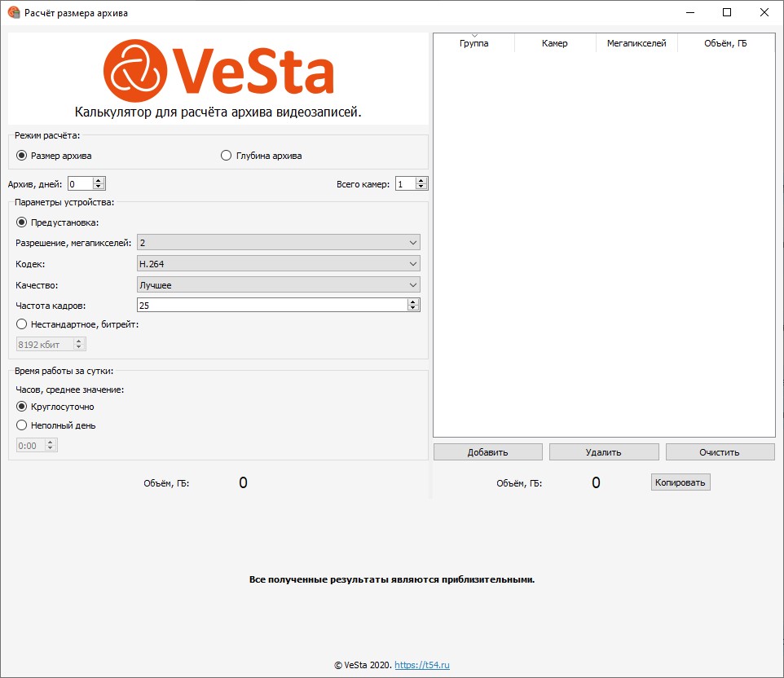784x678 pixels.
Task: Select the Глубина архива radio option
Action: [227, 156]
